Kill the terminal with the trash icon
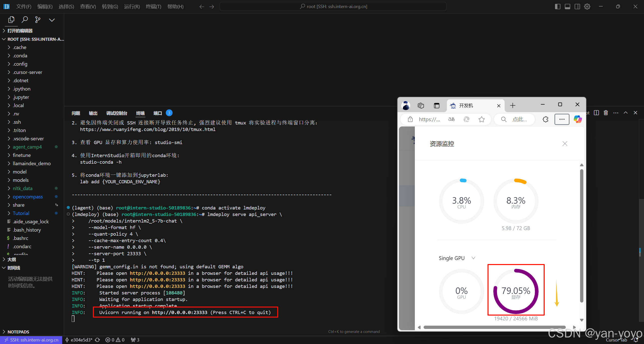The width and height of the screenshot is (644, 344). (606, 113)
